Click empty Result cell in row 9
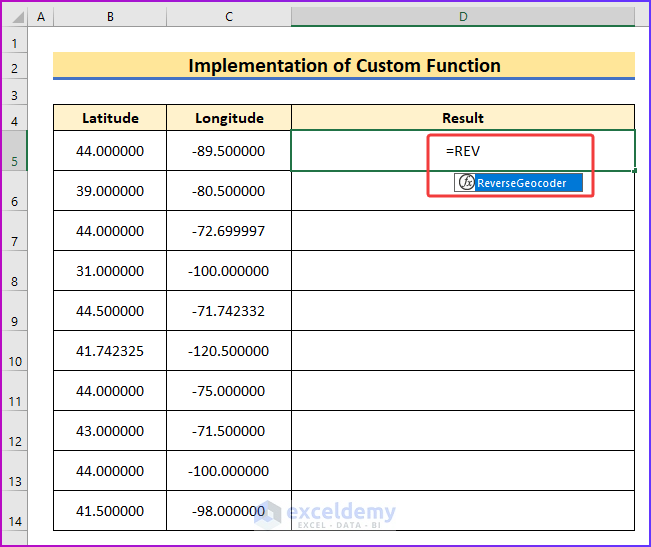Screen dimensions: 651x547 [463, 310]
